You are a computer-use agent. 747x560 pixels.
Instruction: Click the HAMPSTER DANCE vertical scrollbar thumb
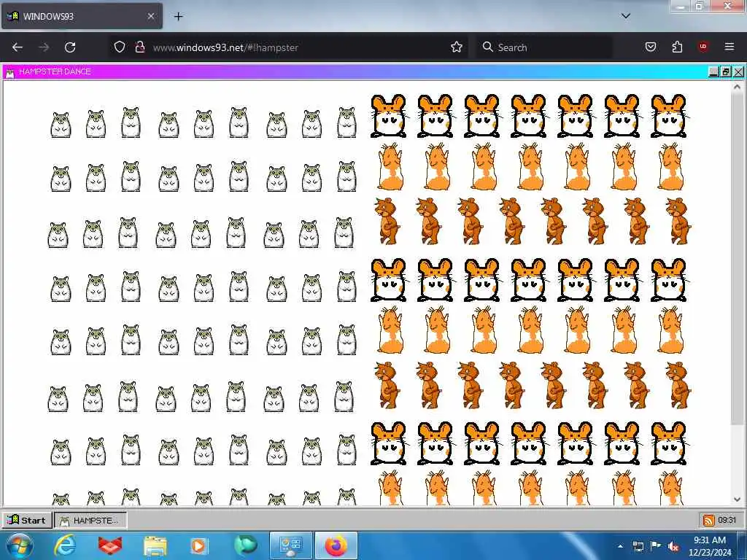(737, 257)
